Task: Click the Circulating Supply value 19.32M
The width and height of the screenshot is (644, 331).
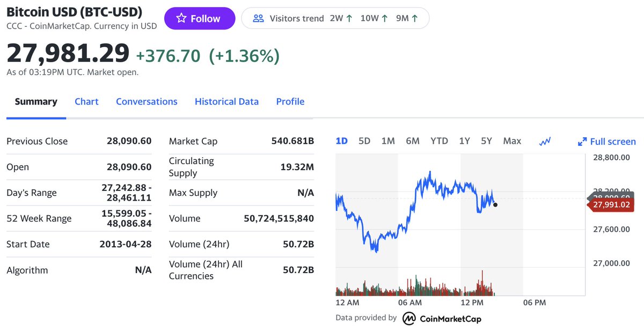Action: pos(297,167)
